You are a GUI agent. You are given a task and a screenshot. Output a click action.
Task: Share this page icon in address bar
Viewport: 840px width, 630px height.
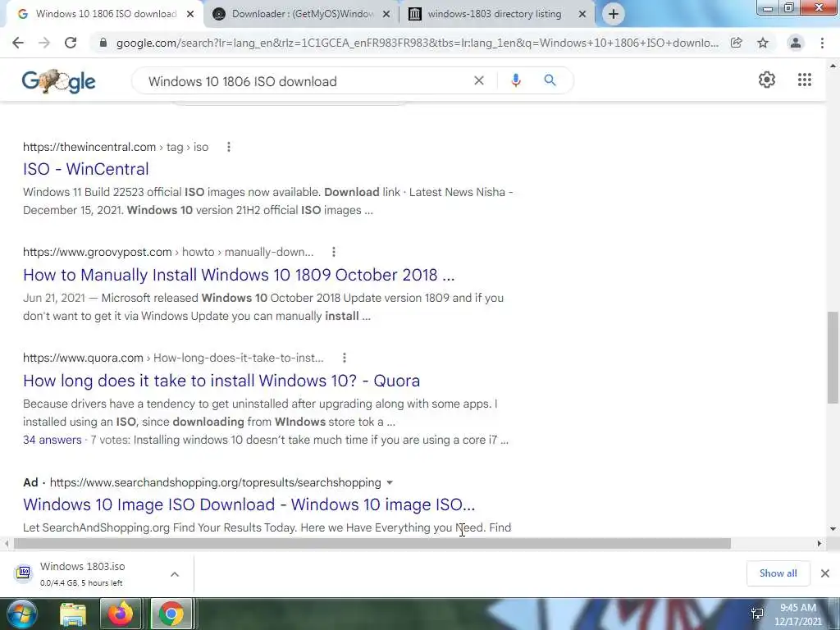(737, 43)
